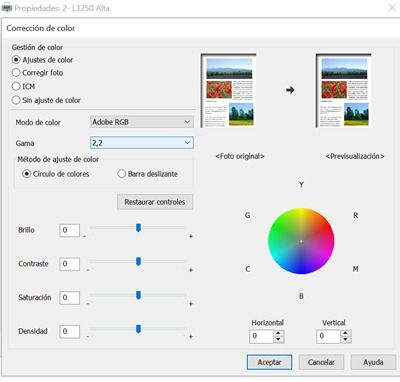
Task: Click the Saturación slider handle
Action: [x=138, y=295]
